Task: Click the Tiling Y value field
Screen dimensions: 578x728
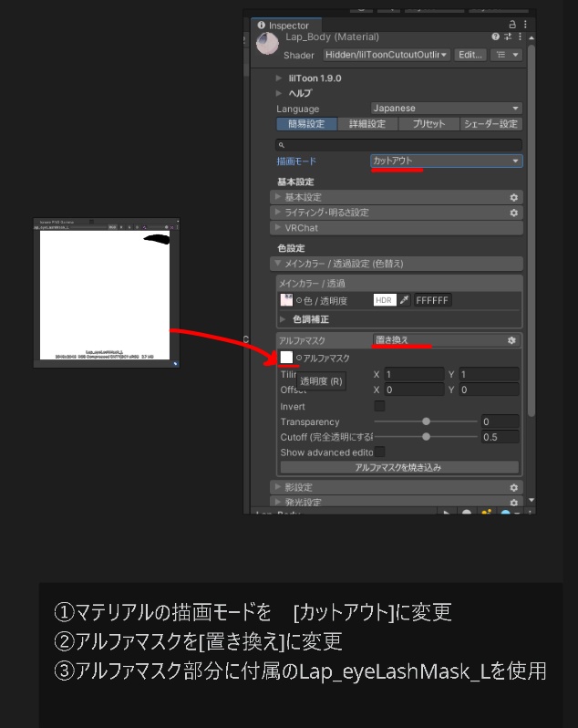Action: (x=489, y=374)
